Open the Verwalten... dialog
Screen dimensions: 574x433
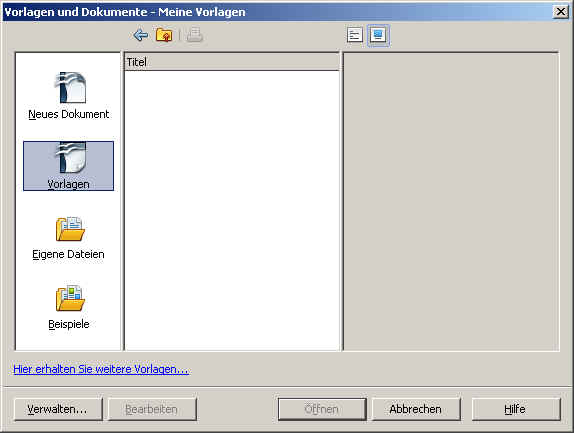[x=58, y=409]
